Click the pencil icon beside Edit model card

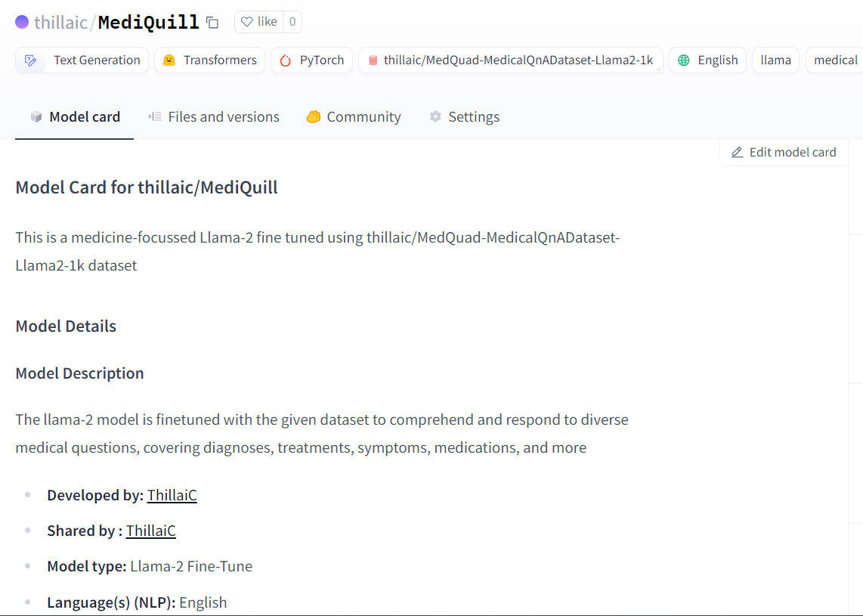click(737, 153)
